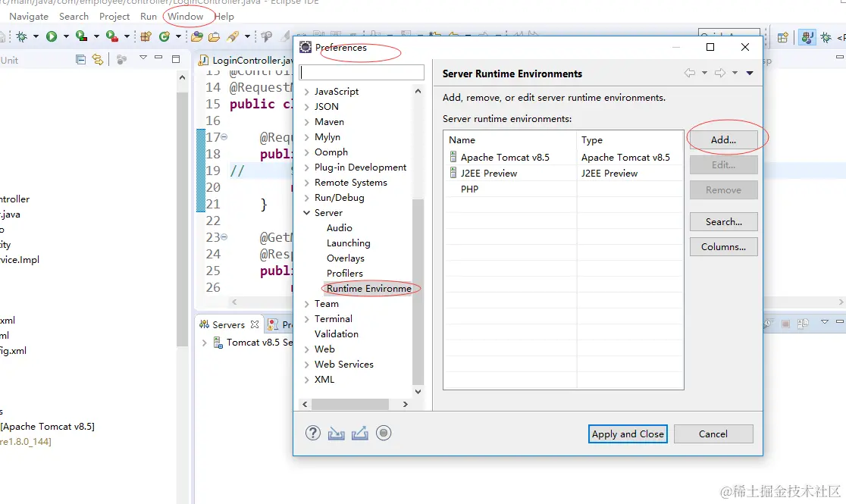The width and height of the screenshot is (846, 504).
Task: Click Collapse All in the explorer panel
Action: coord(80,59)
